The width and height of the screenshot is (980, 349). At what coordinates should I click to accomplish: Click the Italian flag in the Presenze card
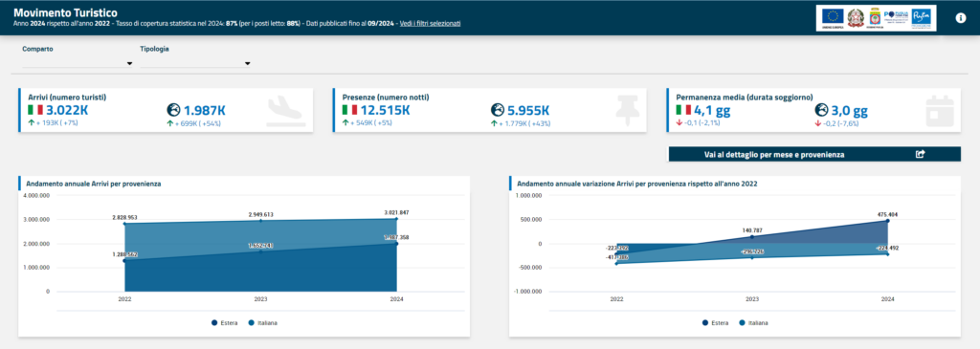349,111
